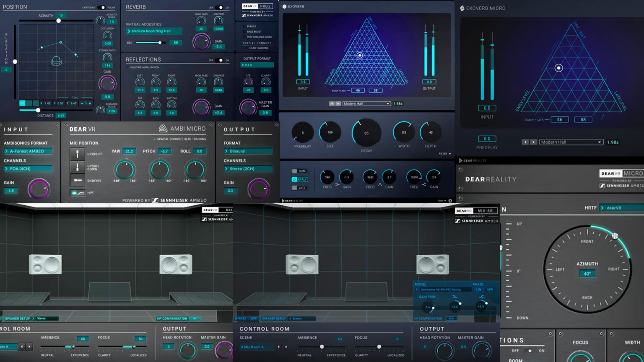Screen dimensions: 644x362
Task: Open the Modern Hall preset dropdown
Action: coord(366,103)
